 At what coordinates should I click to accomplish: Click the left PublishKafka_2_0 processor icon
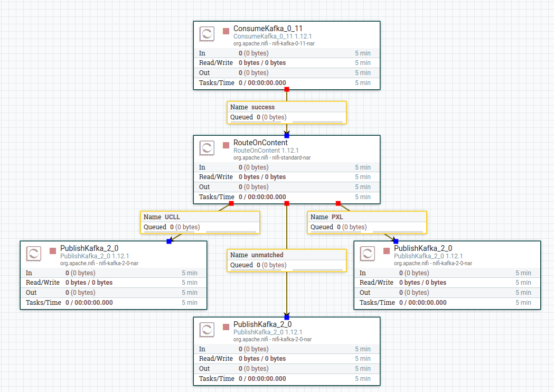(x=33, y=254)
